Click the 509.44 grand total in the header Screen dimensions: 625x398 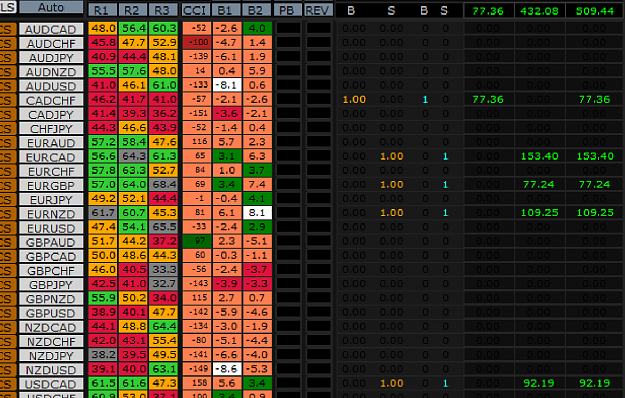tap(595, 11)
